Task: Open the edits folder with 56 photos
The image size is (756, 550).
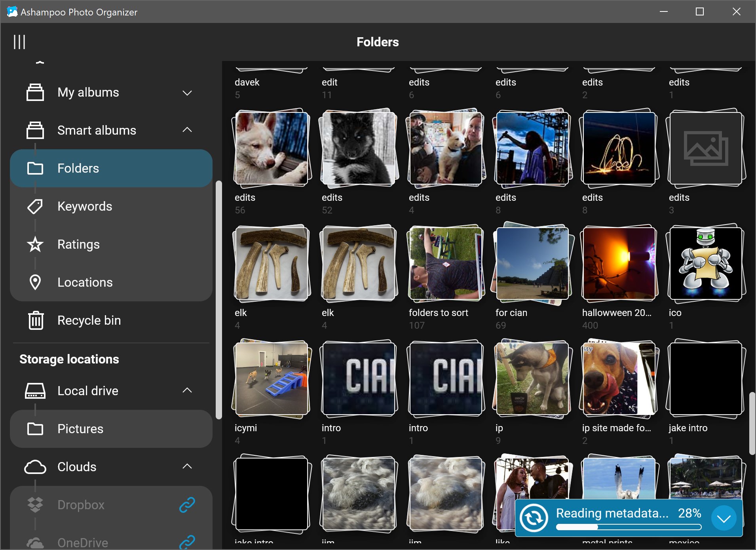Action: 272,148
